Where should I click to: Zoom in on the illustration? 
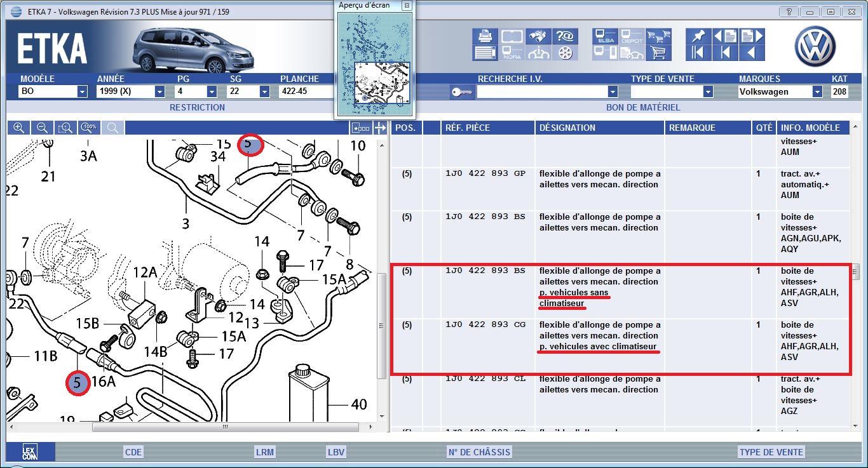(19, 128)
